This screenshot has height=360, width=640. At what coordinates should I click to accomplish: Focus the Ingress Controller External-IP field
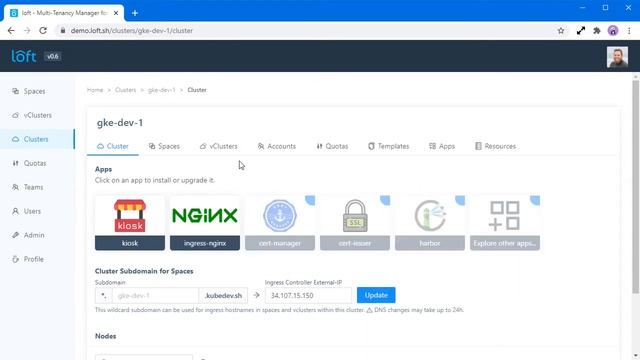[x=308, y=295]
